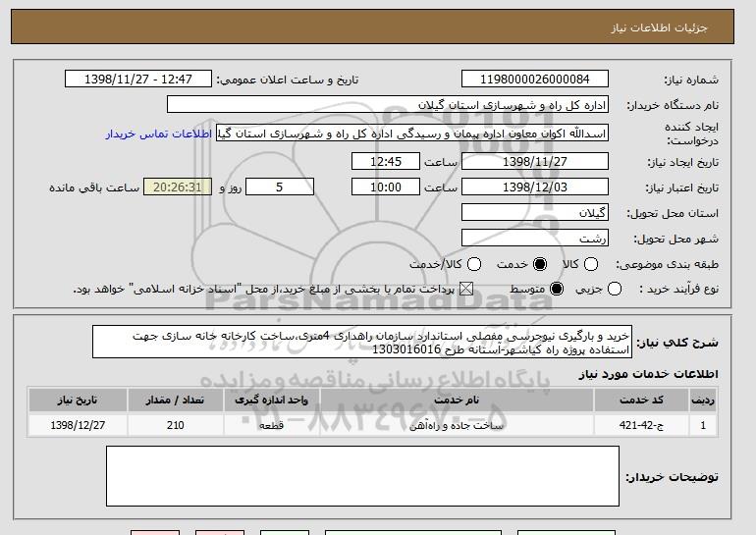Click the buyer organization name field
The width and height of the screenshot is (756, 535).
[x=388, y=105]
